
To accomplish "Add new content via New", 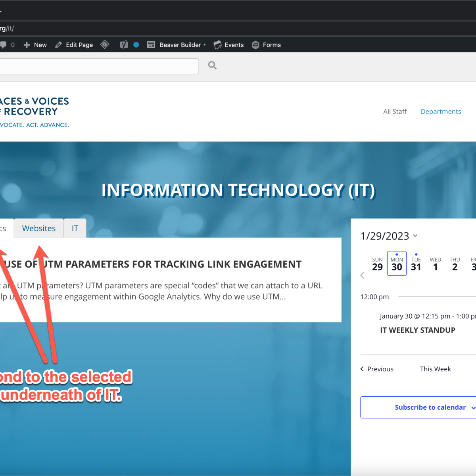I will (35, 45).
